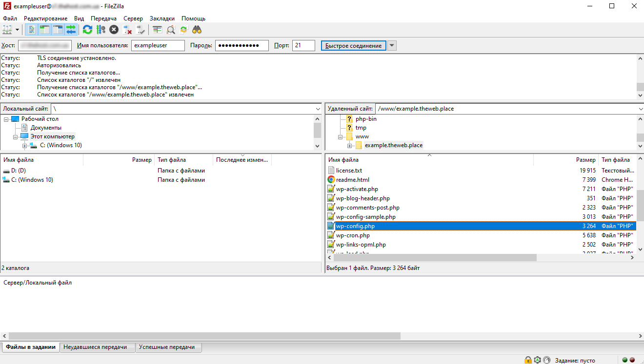The image size is (644, 364).
Task: Toggle transfer queue display
Action: point(71,30)
